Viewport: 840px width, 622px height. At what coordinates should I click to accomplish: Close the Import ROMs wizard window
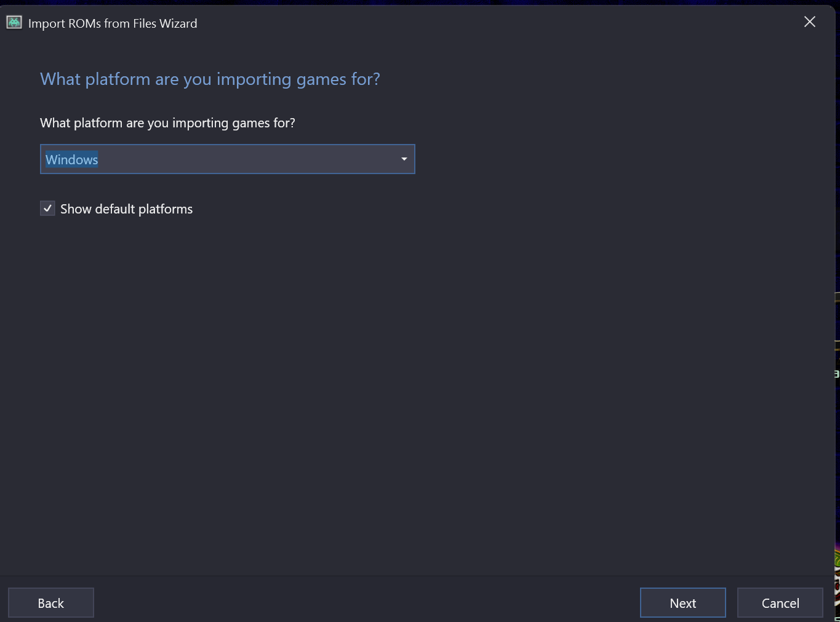[810, 22]
